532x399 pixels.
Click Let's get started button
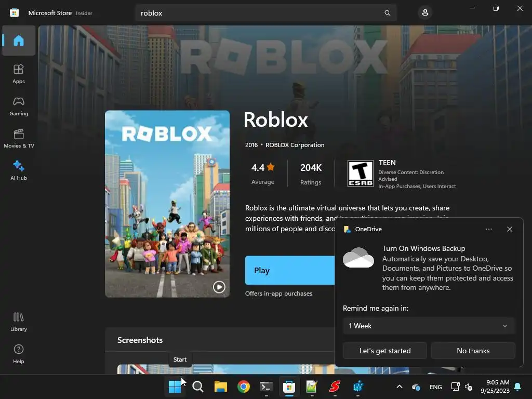[385, 351]
